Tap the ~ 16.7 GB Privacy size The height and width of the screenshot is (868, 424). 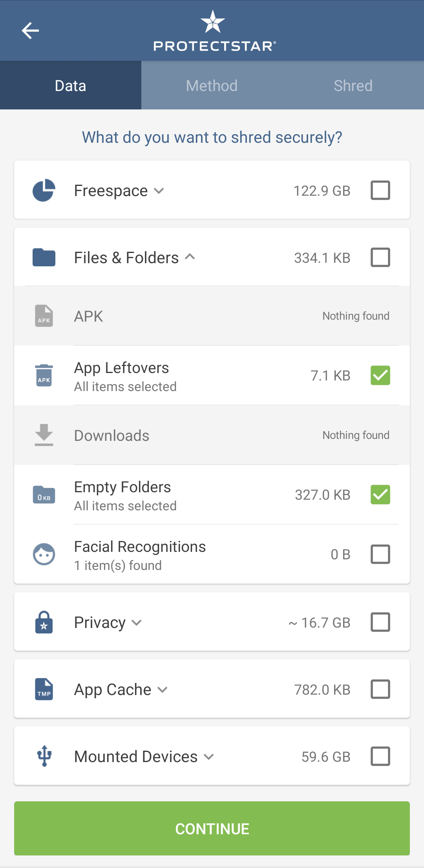320,623
